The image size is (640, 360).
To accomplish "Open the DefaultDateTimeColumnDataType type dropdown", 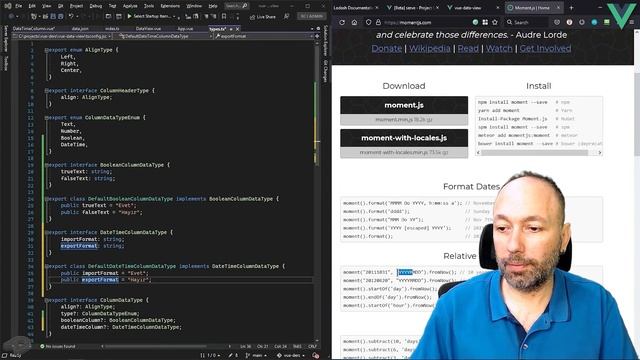I will click(163, 36).
